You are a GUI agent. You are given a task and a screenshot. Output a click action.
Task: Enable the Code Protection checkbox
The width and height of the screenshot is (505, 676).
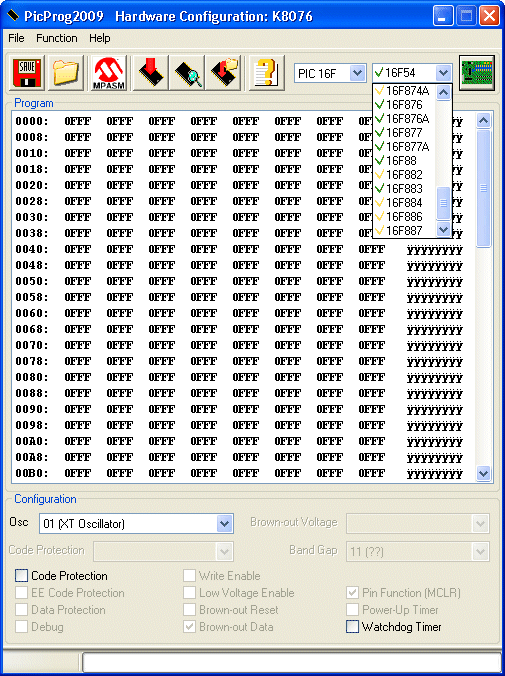click(x=21, y=576)
